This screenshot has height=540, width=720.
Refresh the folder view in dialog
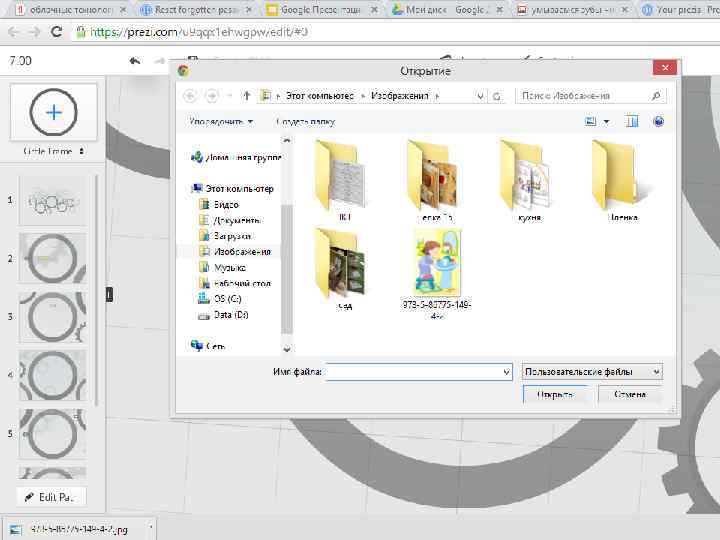(x=497, y=96)
